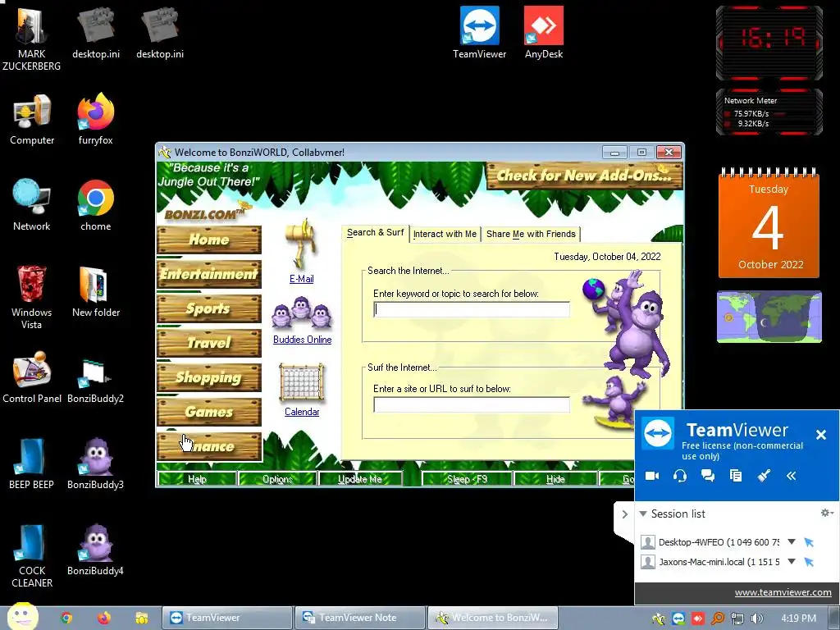This screenshot has width=840, height=630.
Task: Toggle remote control for Jaxons-Mac-mini.local session
Action: pyautogui.click(x=809, y=562)
